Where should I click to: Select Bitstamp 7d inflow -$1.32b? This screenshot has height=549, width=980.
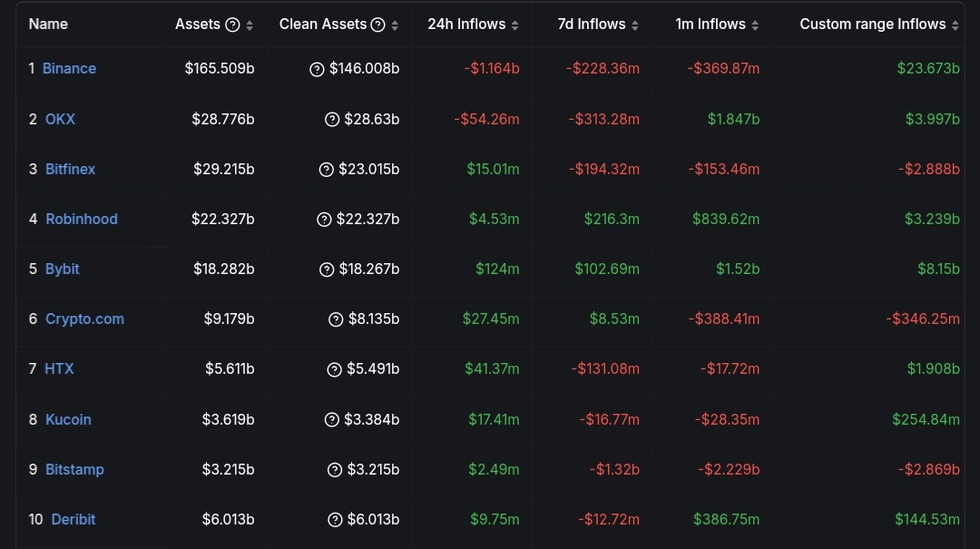(614, 469)
